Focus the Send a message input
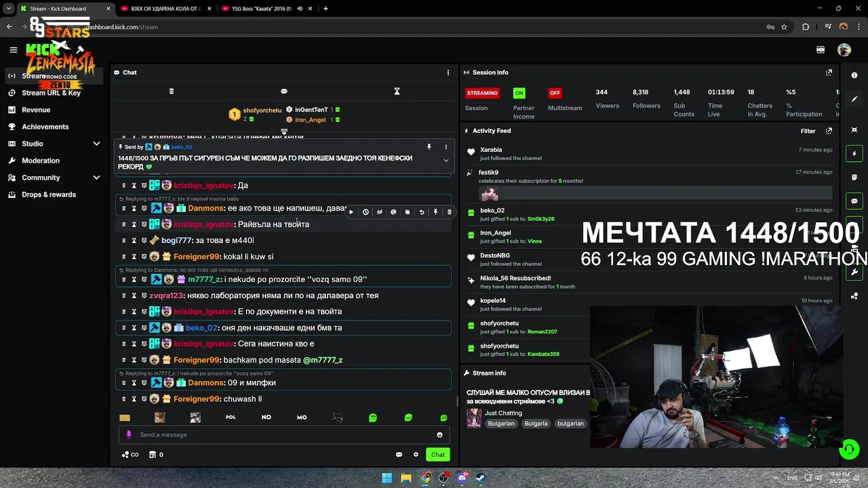Image resolution: width=868 pixels, height=488 pixels. click(x=284, y=435)
